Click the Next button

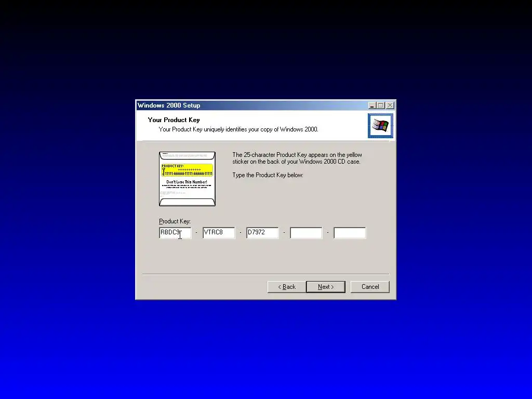(x=326, y=287)
